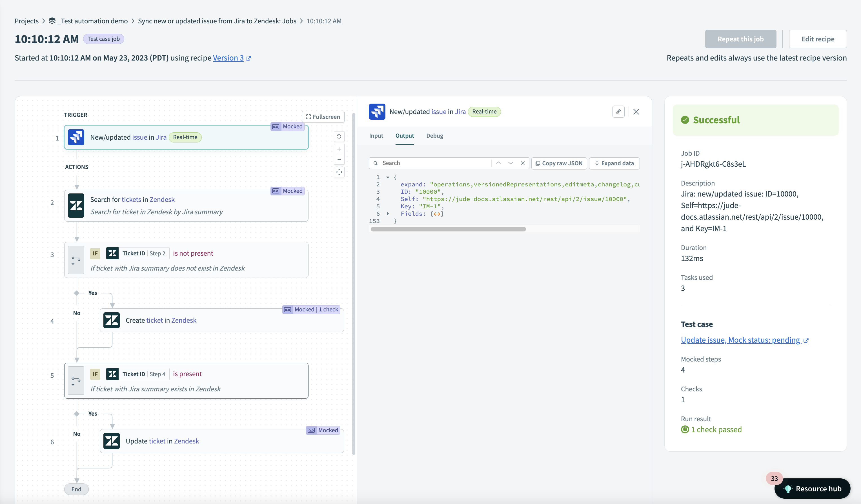
Task: Click the Jira trigger step icon
Action: click(76, 137)
